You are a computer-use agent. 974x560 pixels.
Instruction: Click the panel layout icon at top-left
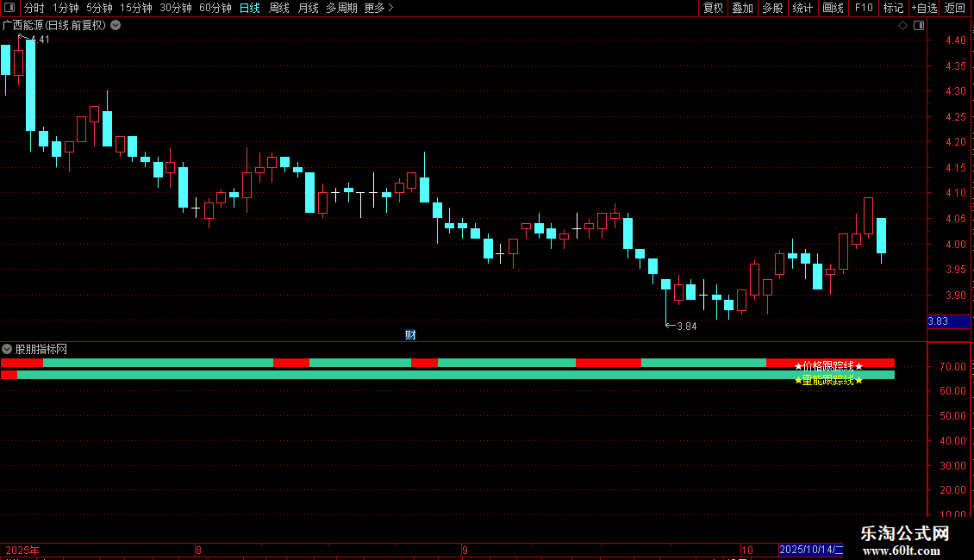[x=9, y=8]
